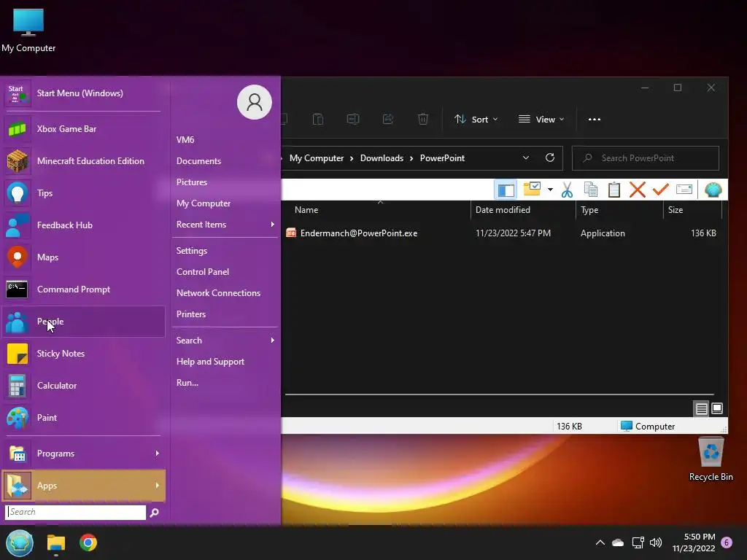This screenshot has width=747, height=560.
Task: Open Pictures from start menu
Action: point(192,182)
